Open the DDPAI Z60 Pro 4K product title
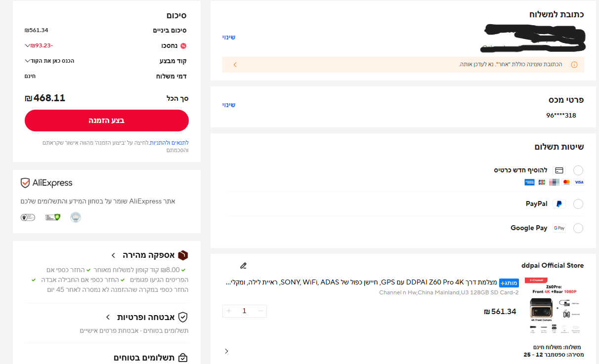Image resolution: width=599 pixels, height=364 pixels. point(362,283)
